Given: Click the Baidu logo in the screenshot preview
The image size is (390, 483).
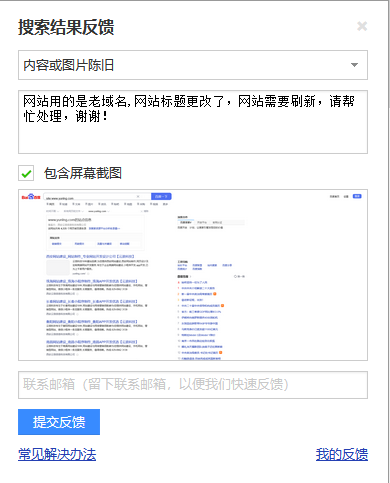Looking at the screenshot, I should click(x=31, y=197).
